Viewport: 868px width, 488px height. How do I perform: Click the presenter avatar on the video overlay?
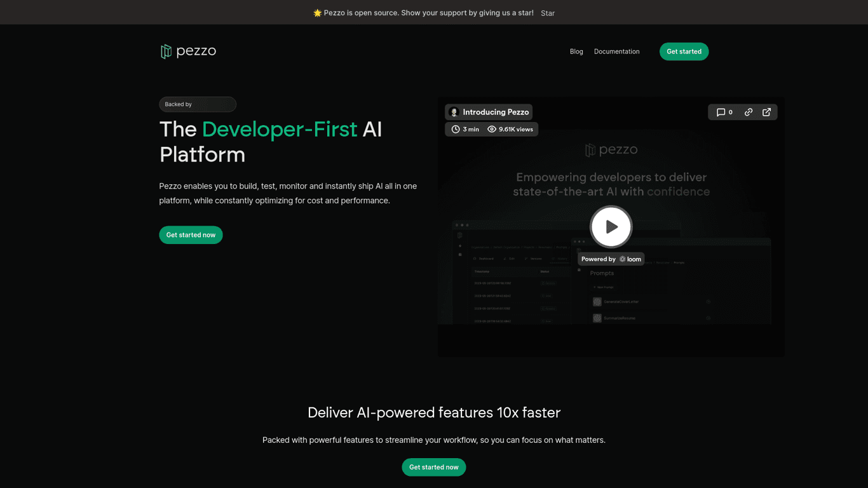[454, 112]
